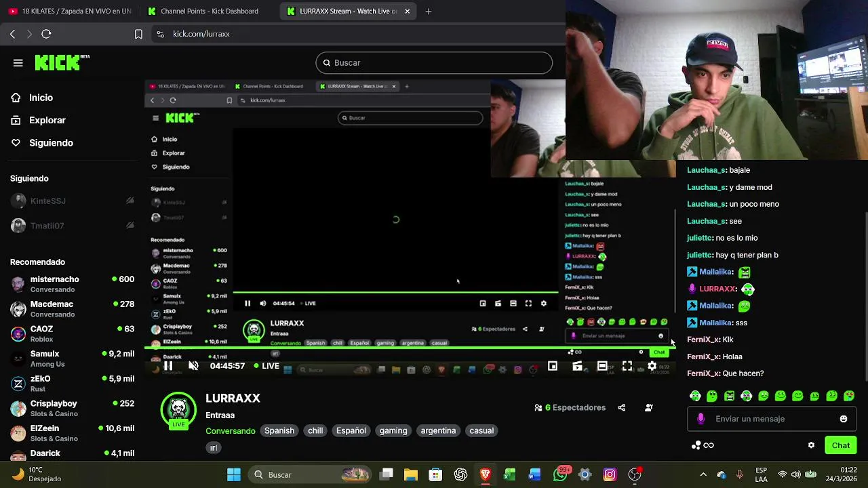Open recommended channel zEkO
The height and width of the screenshot is (488, 868).
point(71,384)
